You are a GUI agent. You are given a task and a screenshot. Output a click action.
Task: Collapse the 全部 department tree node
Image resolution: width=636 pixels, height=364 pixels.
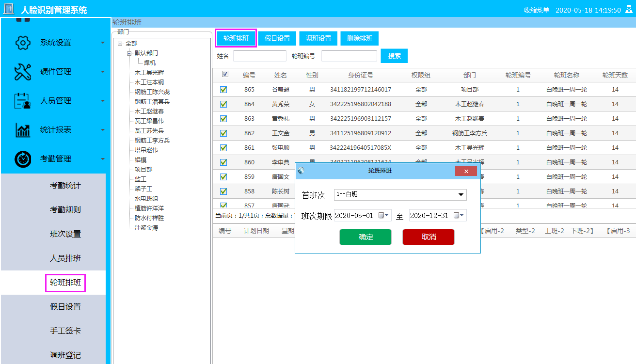pyautogui.click(x=120, y=44)
